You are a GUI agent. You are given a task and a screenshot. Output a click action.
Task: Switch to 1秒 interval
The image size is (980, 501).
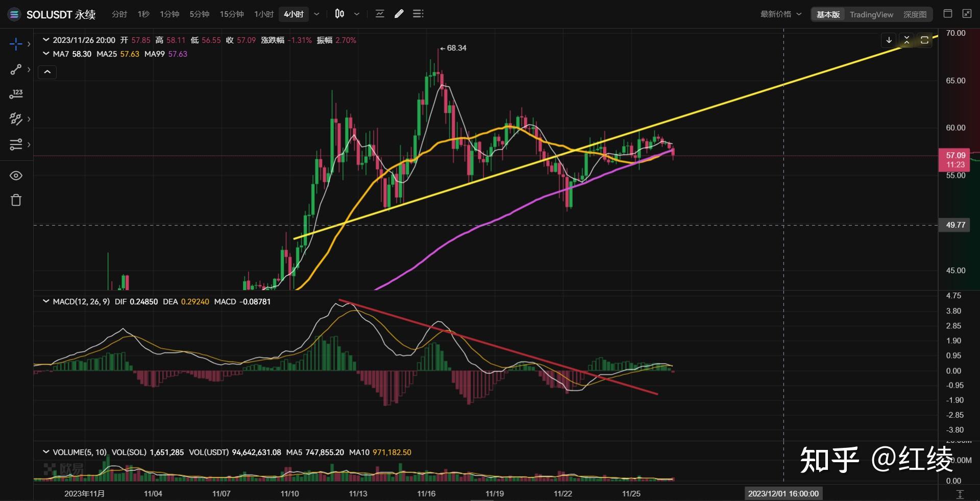[143, 14]
